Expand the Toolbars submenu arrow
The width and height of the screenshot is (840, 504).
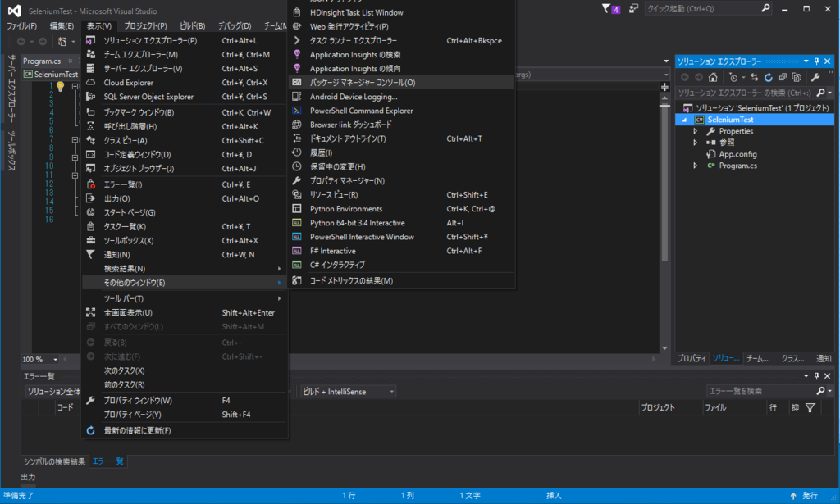(x=279, y=298)
